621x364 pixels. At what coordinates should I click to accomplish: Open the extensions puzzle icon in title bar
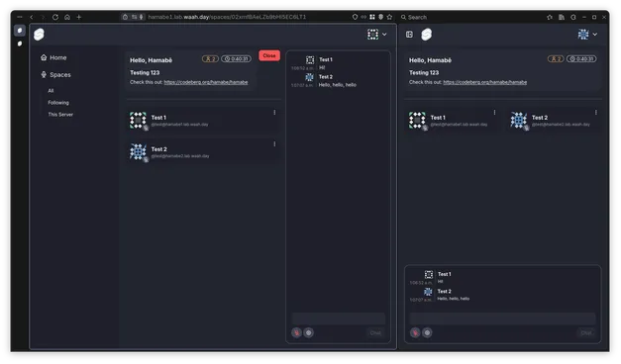click(x=550, y=17)
